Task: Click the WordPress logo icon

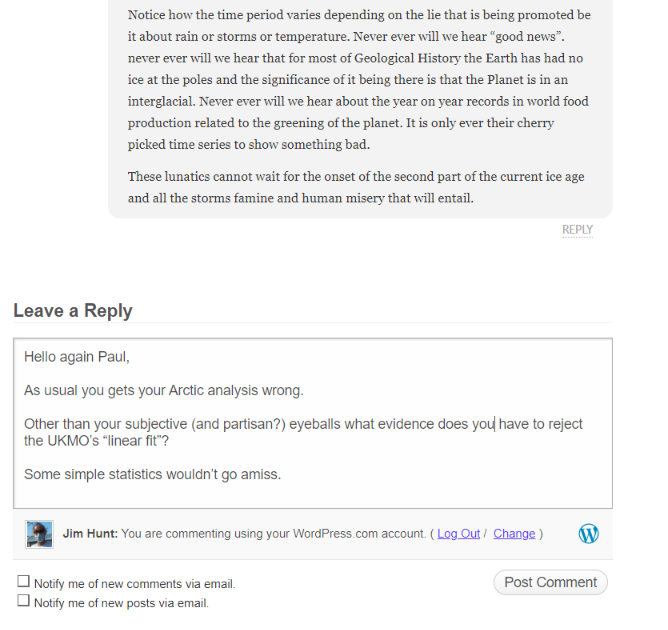Action: 588,533
